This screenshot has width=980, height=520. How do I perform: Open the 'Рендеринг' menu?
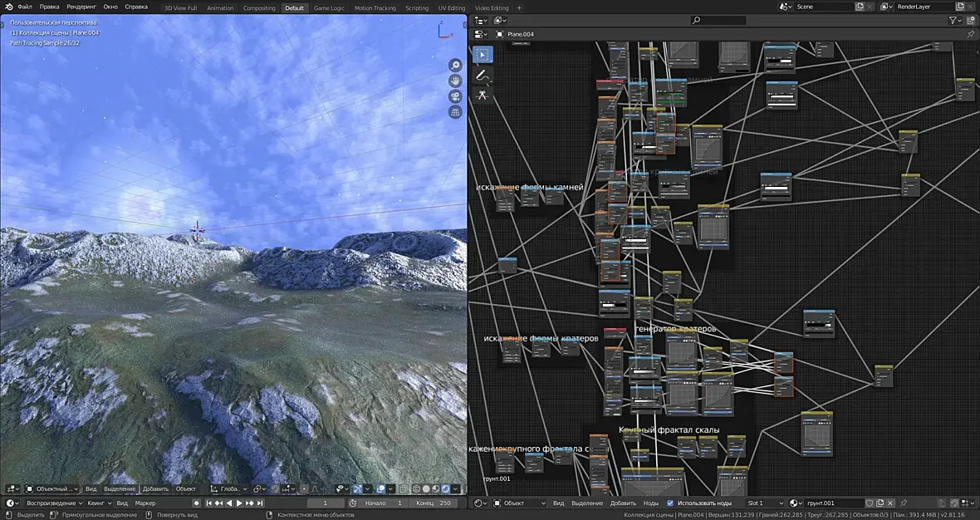pos(81,7)
